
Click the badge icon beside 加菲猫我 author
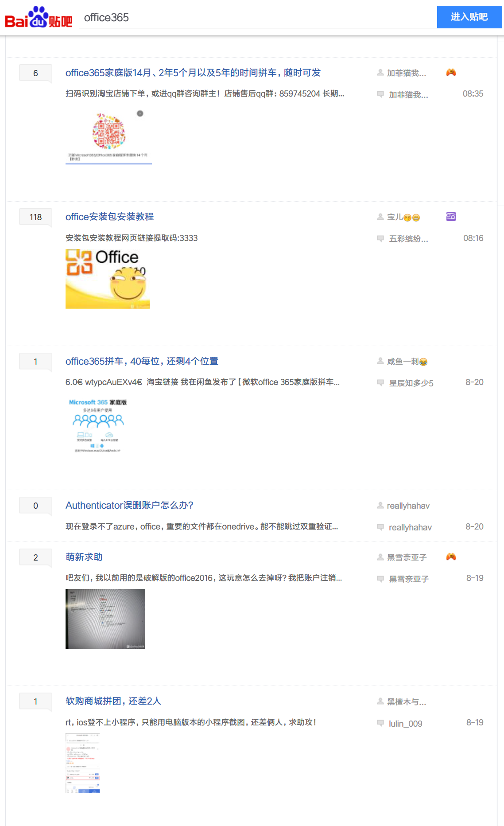tap(451, 72)
